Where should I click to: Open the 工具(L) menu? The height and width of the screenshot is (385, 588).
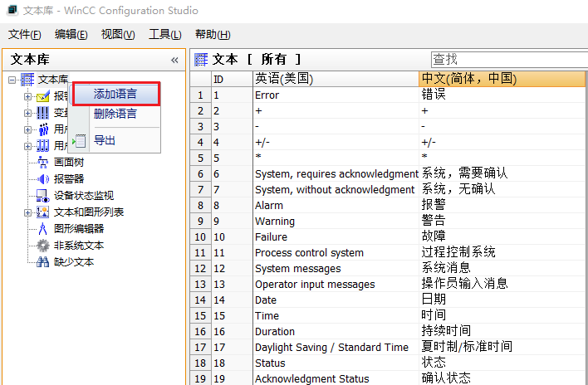click(x=164, y=34)
